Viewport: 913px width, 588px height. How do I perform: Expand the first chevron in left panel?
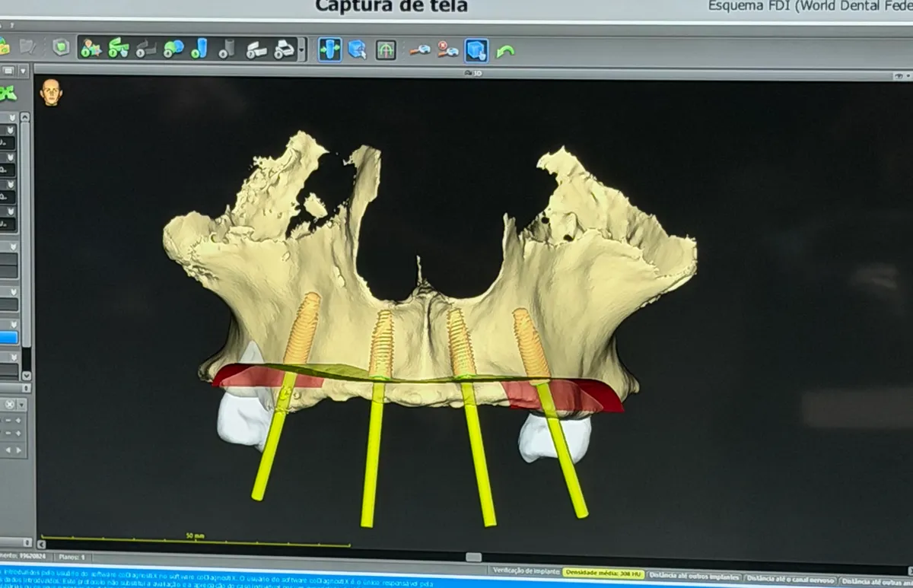tap(11, 117)
